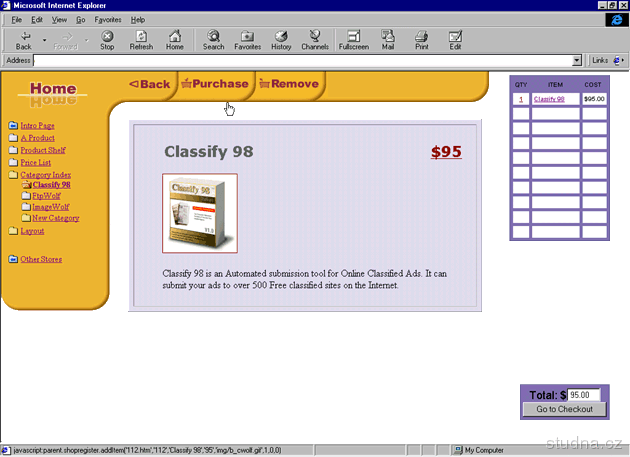Image resolution: width=630 pixels, height=457 pixels.
Task: Click the Links toolbar label
Action: click(x=600, y=60)
